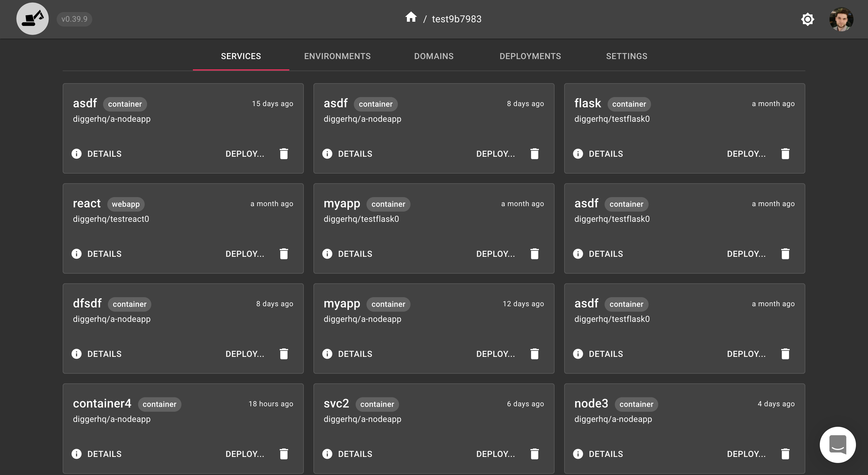Select the Domains tab
Screen dimensions: 868x475
tap(434, 56)
